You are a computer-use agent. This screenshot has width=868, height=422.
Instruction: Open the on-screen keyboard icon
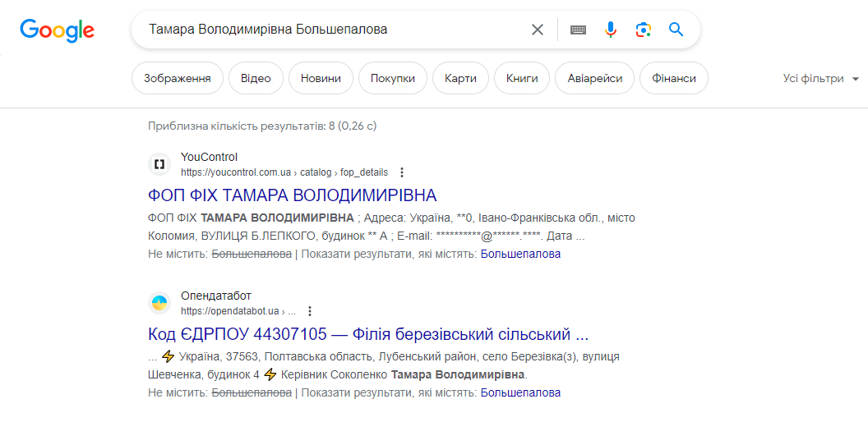pos(579,30)
